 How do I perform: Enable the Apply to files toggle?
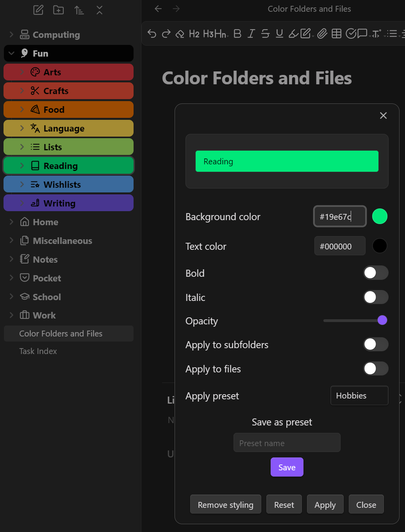[x=376, y=368]
